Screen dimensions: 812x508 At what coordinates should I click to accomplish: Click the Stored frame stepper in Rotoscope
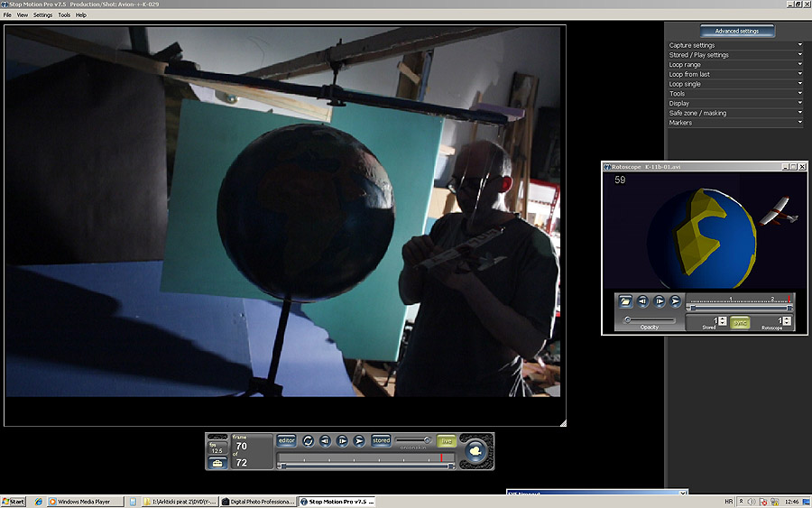[x=723, y=321]
